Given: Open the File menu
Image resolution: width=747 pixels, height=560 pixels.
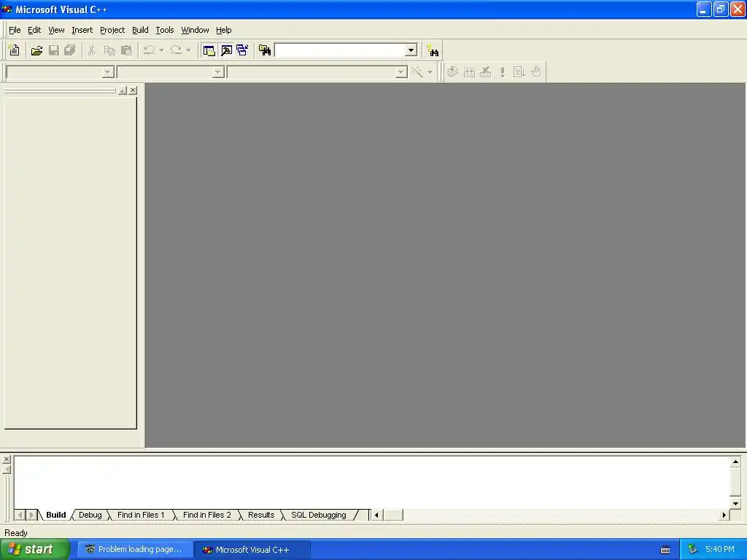Looking at the screenshot, I should 15,30.
